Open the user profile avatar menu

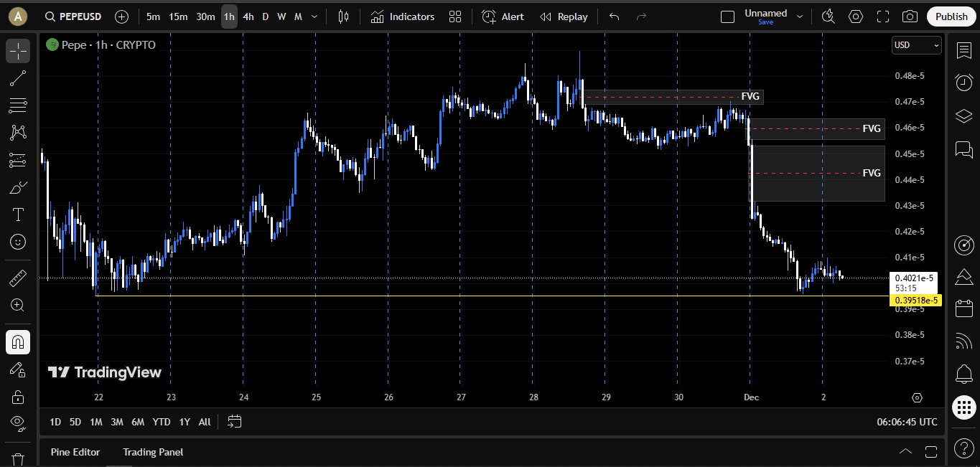[18, 16]
